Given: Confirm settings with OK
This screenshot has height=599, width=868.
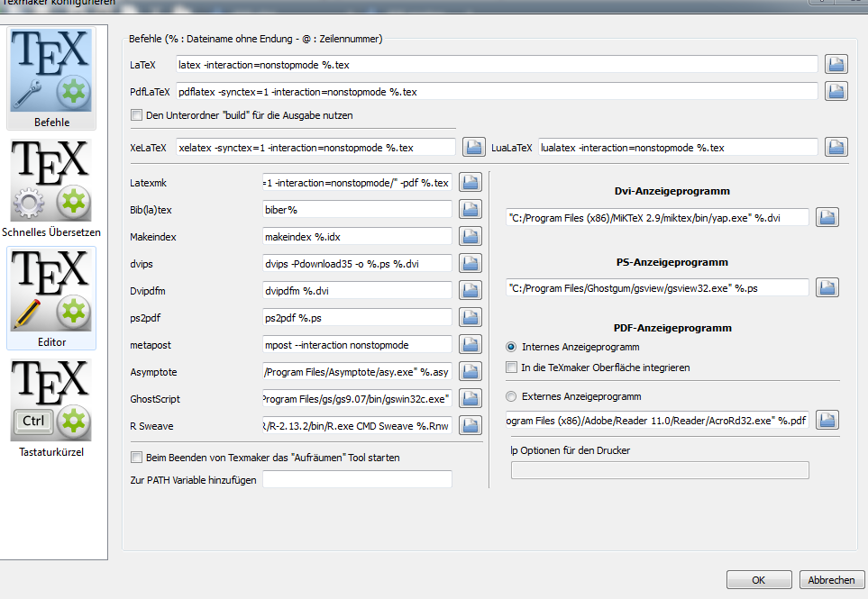Looking at the screenshot, I should tap(758, 579).
